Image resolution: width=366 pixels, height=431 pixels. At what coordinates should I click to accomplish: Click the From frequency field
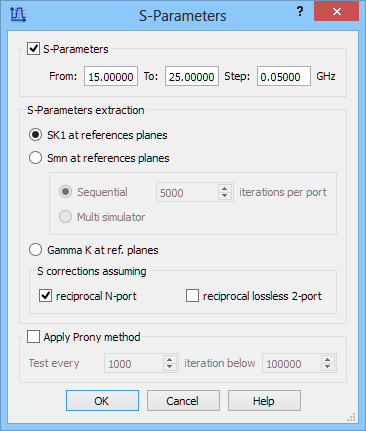tap(111, 76)
